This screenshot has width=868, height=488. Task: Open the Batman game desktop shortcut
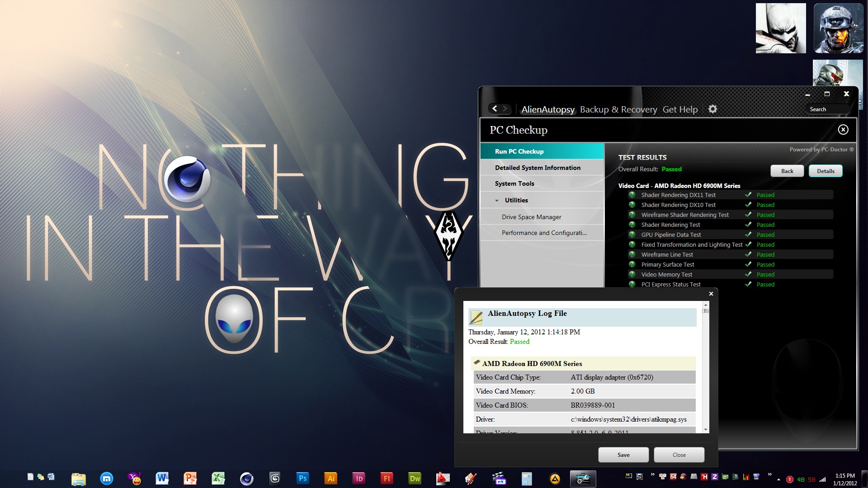click(x=781, y=28)
